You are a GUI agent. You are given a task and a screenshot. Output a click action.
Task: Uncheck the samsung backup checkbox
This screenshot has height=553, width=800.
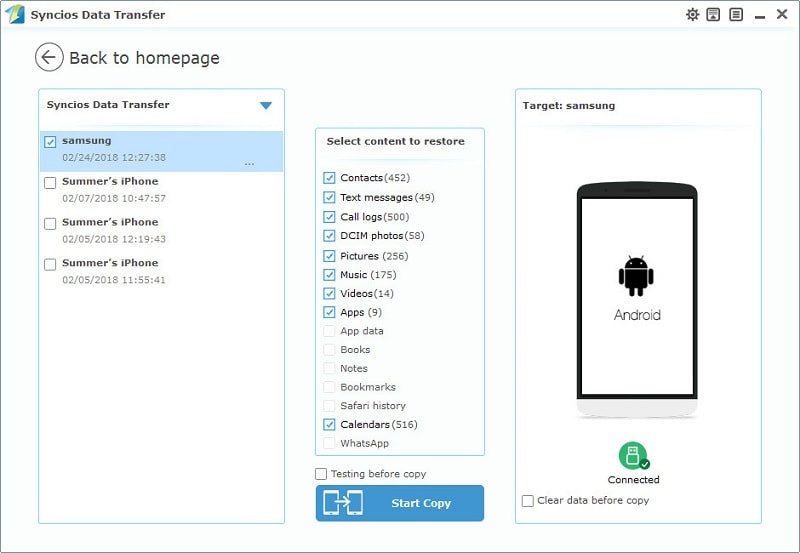(50, 142)
